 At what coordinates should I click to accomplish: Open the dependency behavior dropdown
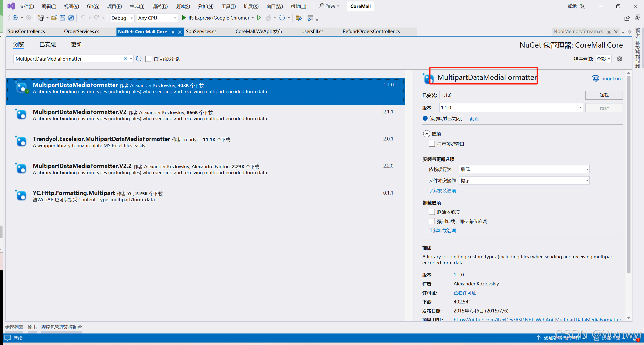524,169
